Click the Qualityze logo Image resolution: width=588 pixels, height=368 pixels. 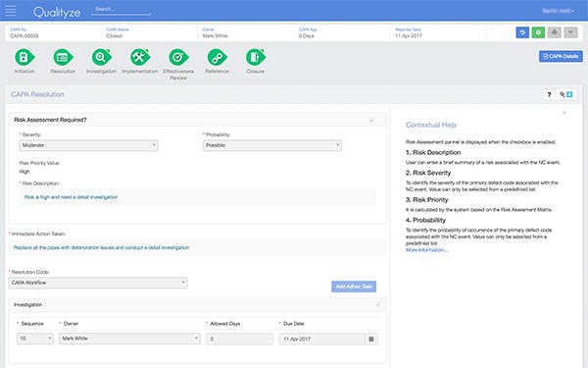(x=57, y=13)
